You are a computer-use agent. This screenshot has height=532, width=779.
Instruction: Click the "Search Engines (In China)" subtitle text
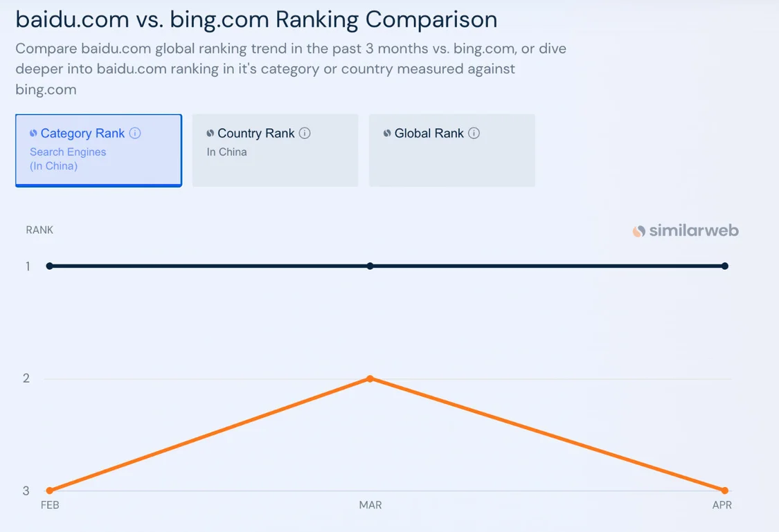(68, 159)
